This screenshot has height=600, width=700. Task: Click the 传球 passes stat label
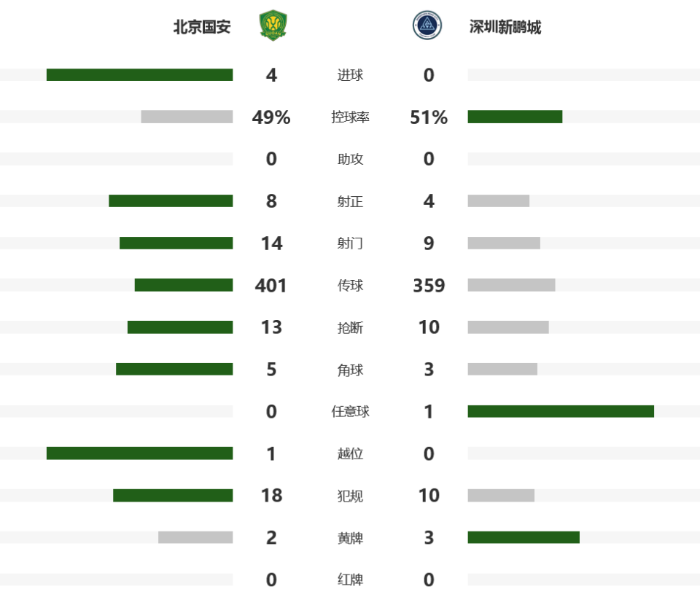tap(350, 285)
